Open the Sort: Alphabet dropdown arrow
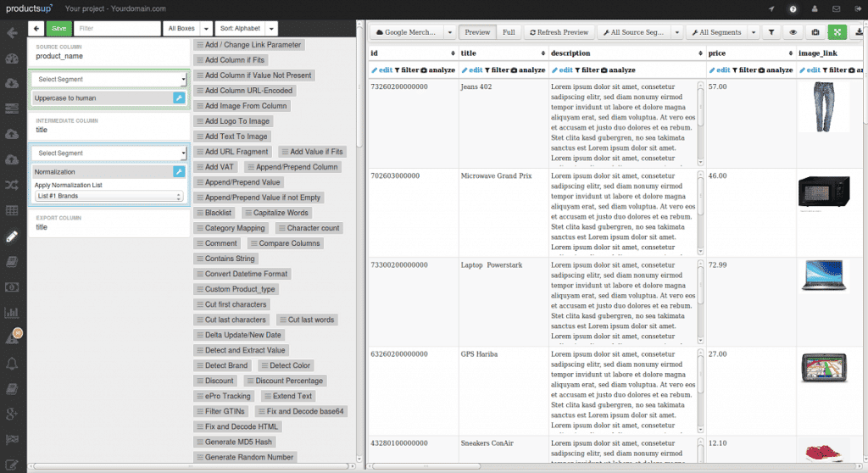The height and width of the screenshot is (473, 868). click(x=271, y=28)
